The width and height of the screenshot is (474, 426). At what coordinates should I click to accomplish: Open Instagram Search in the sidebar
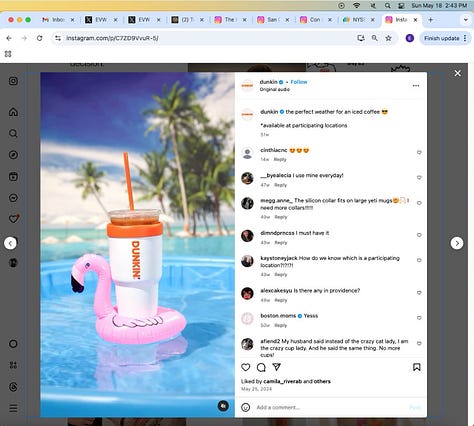[13, 134]
